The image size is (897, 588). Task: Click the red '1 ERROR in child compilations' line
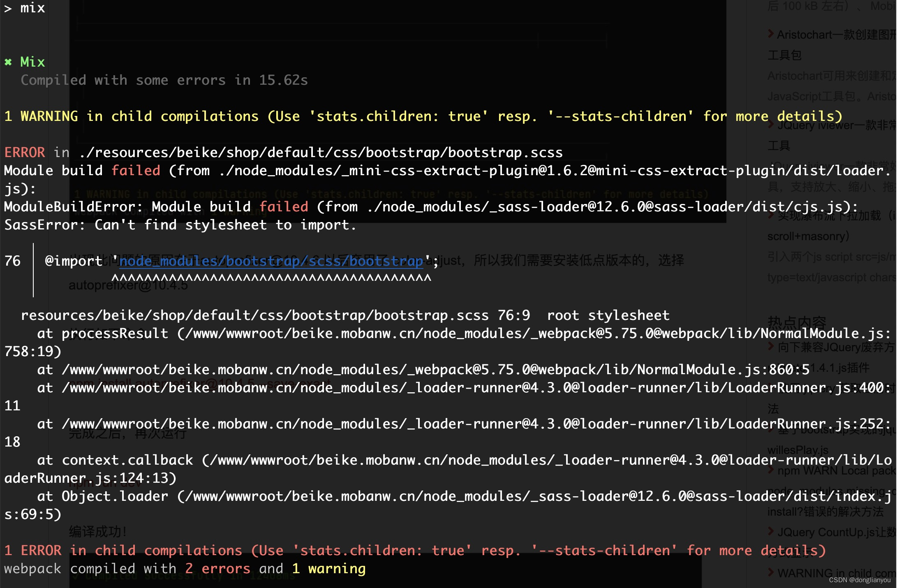(x=415, y=551)
